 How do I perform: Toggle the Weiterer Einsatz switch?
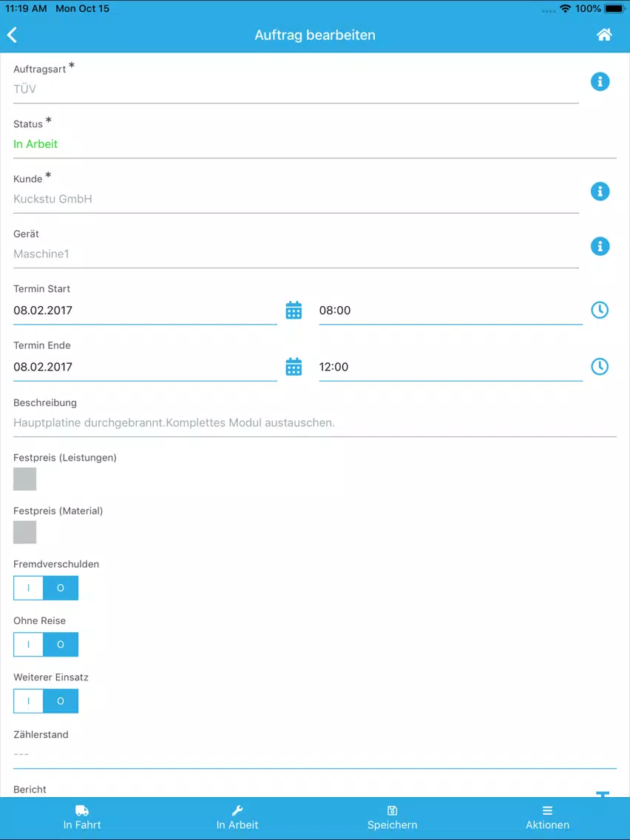(x=46, y=701)
